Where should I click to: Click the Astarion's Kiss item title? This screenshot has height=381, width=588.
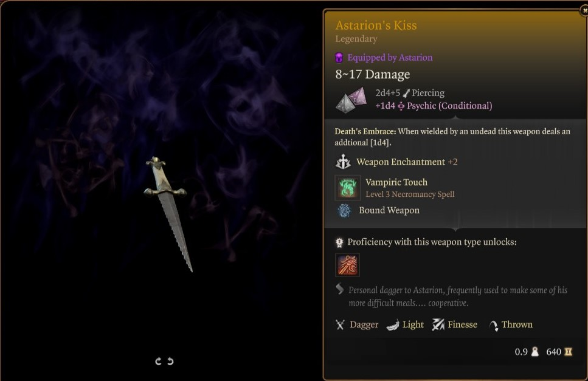pos(376,25)
